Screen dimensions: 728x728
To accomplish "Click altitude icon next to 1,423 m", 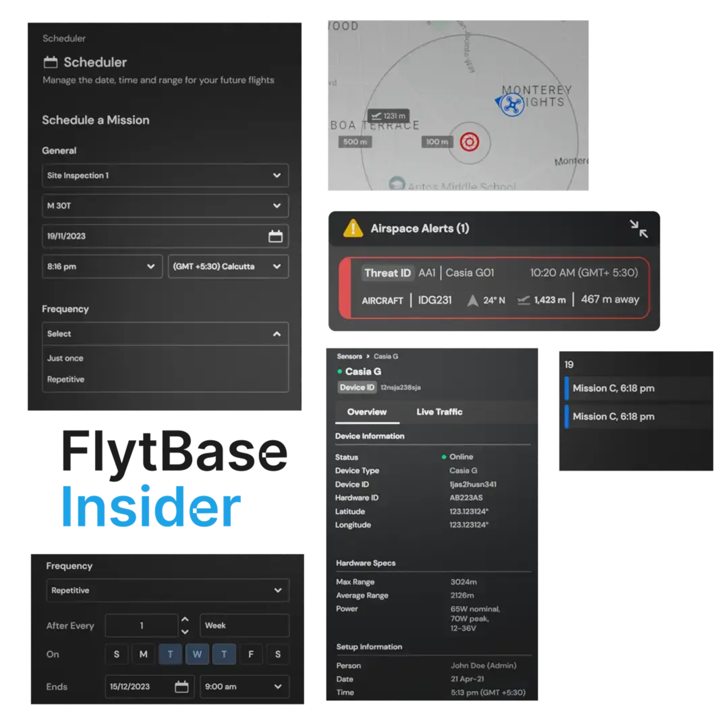I will click(x=524, y=300).
